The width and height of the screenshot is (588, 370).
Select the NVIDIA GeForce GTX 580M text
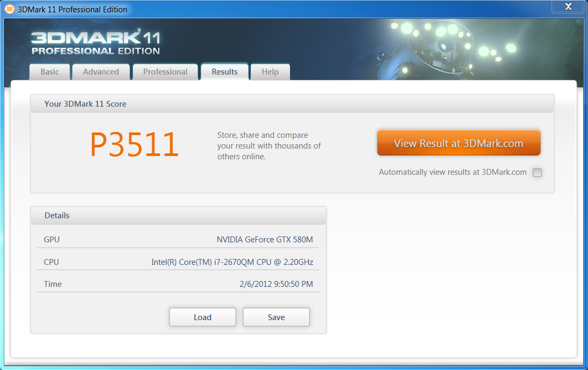click(x=265, y=239)
